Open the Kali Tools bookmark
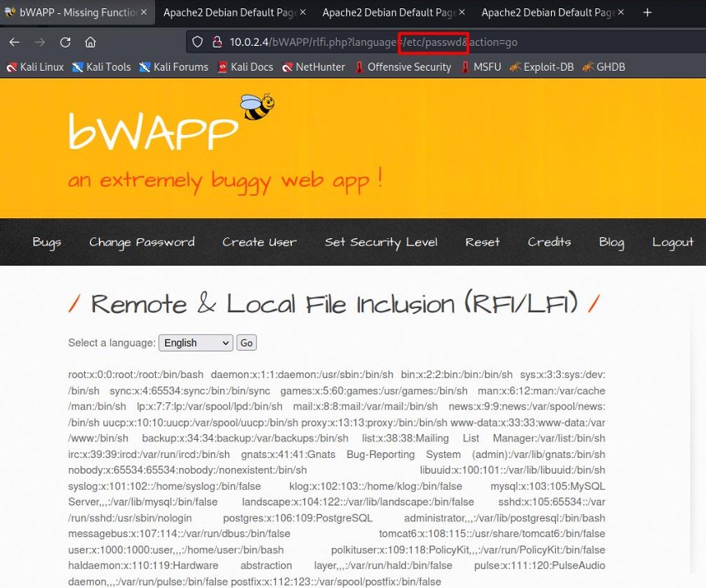This screenshot has width=706, height=588. point(102,67)
